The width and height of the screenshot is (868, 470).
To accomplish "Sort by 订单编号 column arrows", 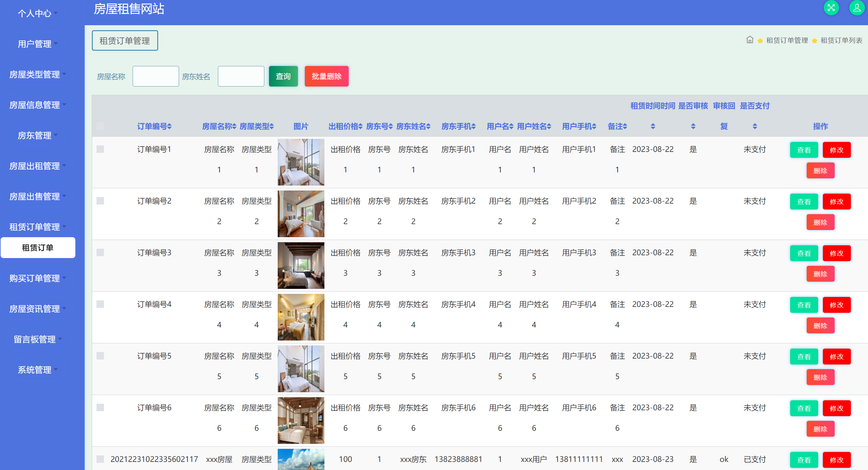I will click(169, 126).
